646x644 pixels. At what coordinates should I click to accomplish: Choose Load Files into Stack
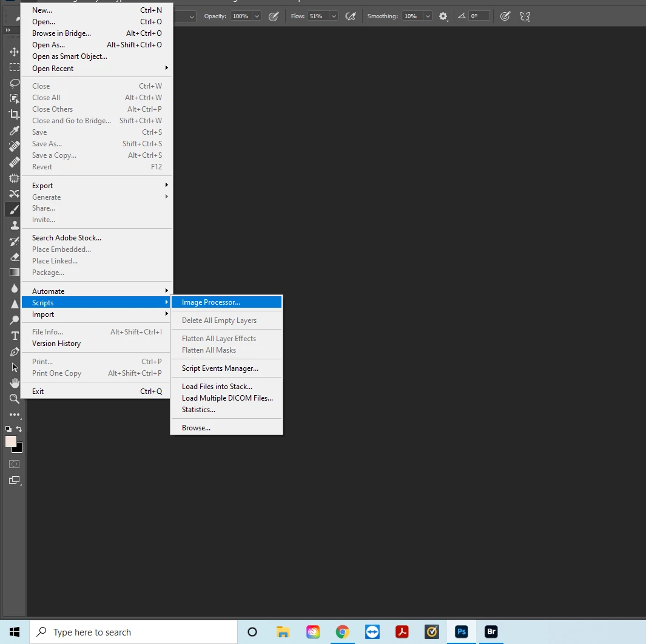[x=227, y=386]
